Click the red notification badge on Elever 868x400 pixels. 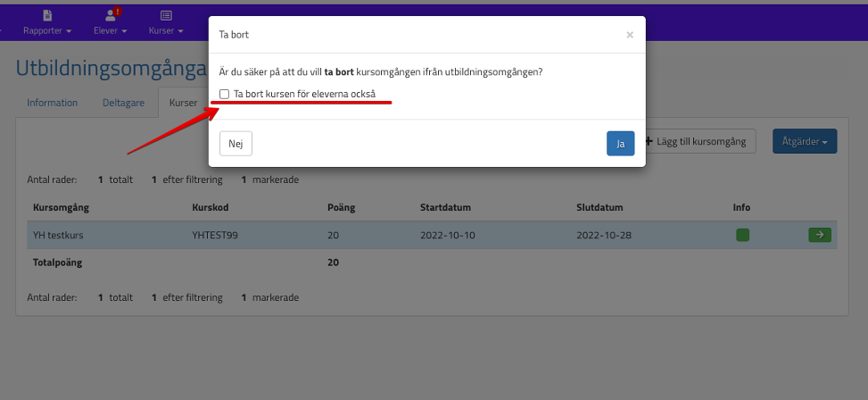click(118, 11)
